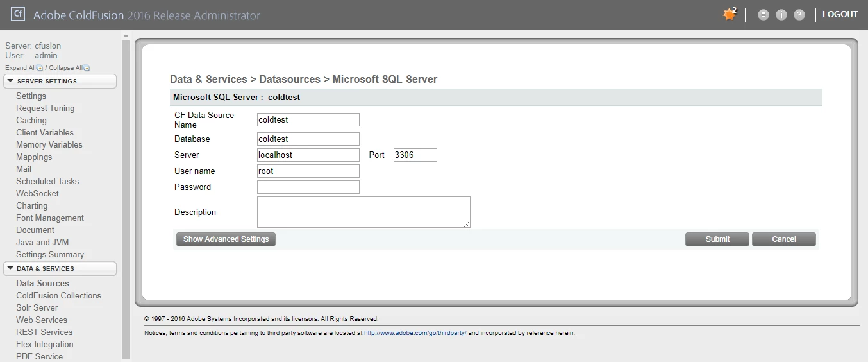The height and width of the screenshot is (362, 868).
Task: Open Charting settings page
Action: (x=31, y=205)
